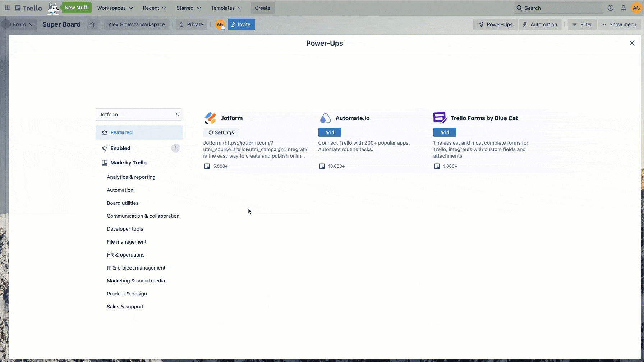Open AG account avatar menu

coord(636,8)
